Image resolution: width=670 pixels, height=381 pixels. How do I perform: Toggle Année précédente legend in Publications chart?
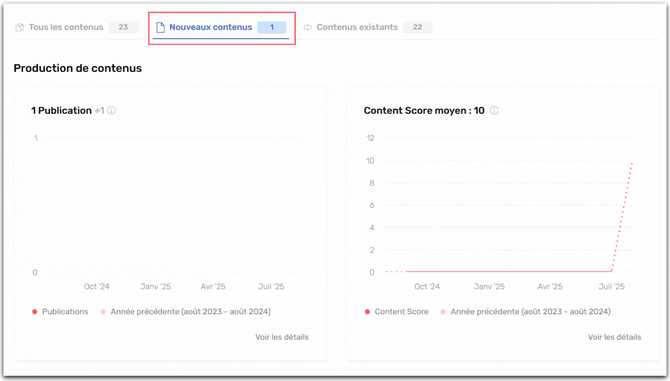point(185,312)
